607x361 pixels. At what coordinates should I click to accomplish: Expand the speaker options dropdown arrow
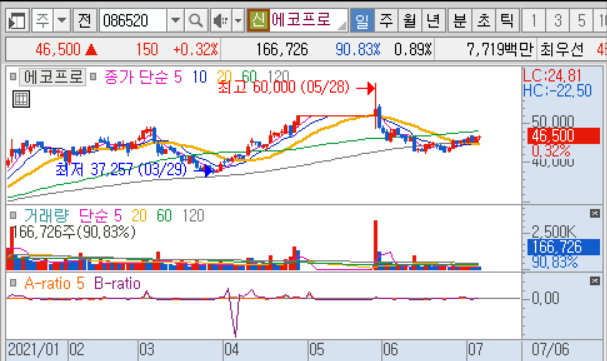point(238,20)
